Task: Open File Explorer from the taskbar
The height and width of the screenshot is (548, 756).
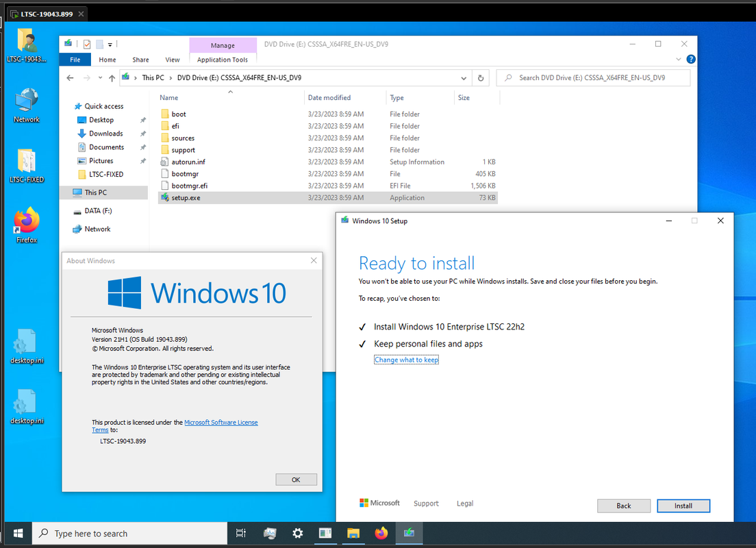Action: click(x=353, y=533)
